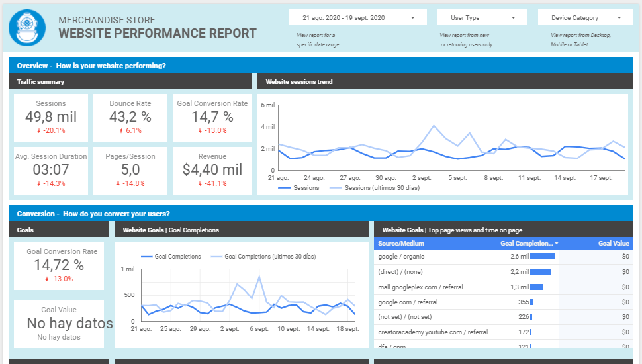
Task: Click the -20.1% sessions change indicator
Action: [x=51, y=130]
